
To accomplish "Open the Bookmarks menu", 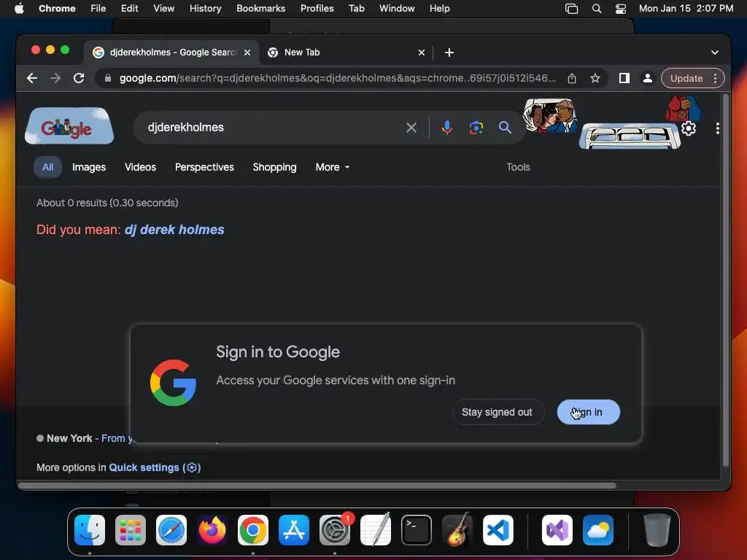I will [x=260, y=9].
